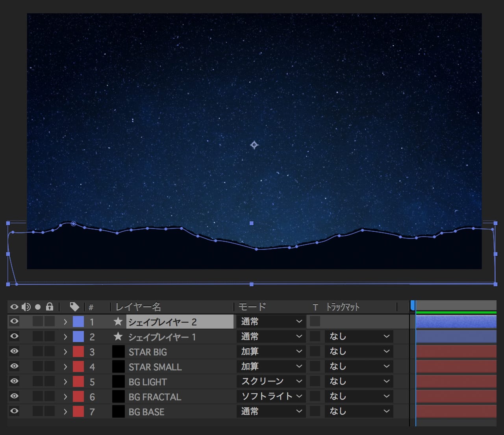Click the star icon of シェイプレイヤー 1
This screenshot has height=435, width=504.
[x=118, y=336]
